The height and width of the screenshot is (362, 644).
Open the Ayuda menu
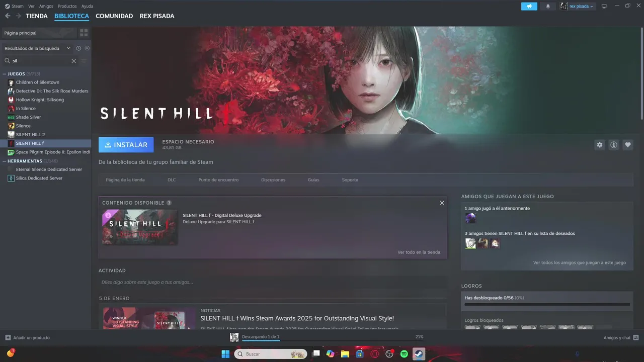pyautogui.click(x=87, y=6)
